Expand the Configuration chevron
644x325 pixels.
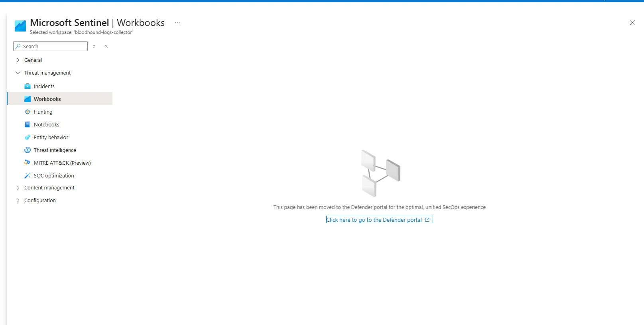18,200
